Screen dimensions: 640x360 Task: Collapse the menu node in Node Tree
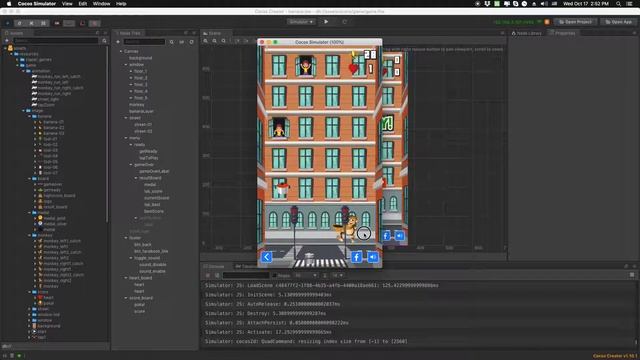(126, 138)
